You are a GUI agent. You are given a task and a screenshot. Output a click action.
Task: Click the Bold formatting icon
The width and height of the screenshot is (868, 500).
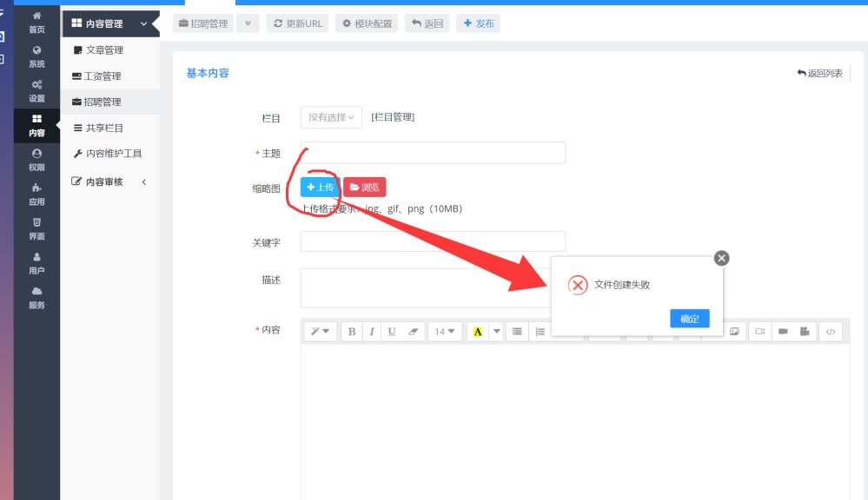[352, 332]
